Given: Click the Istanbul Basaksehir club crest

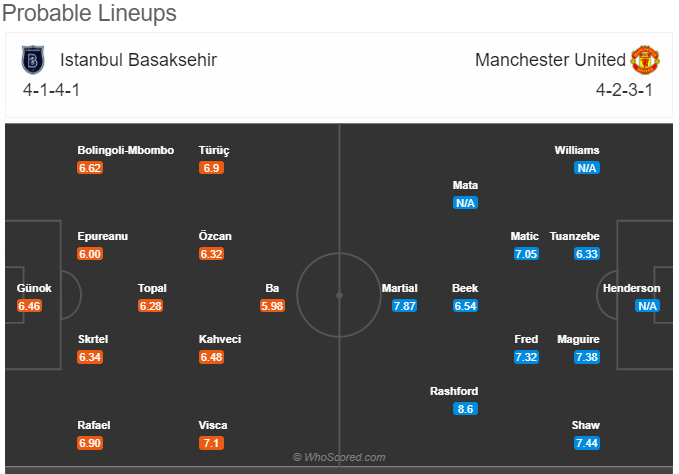Looking at the screenshot, I should click(x=33, y=60).
